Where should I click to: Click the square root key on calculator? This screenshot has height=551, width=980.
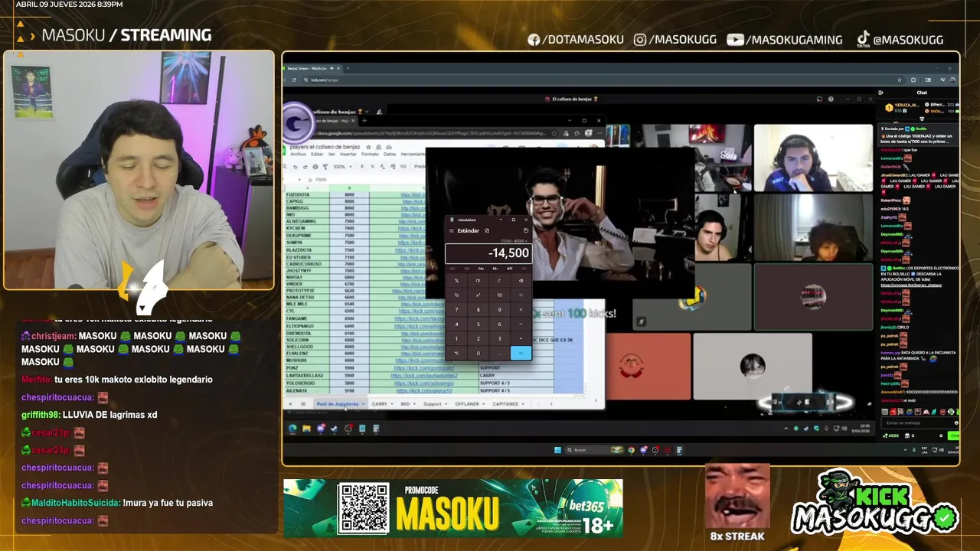pos(499,295)
